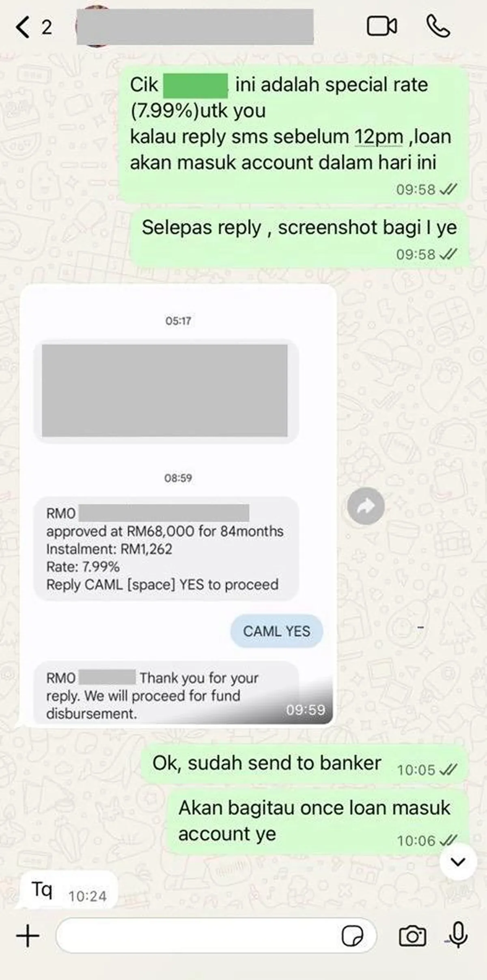487x980 pixels.
Task: Tap the back arrow to exit chat
Action: coord(23,27)
